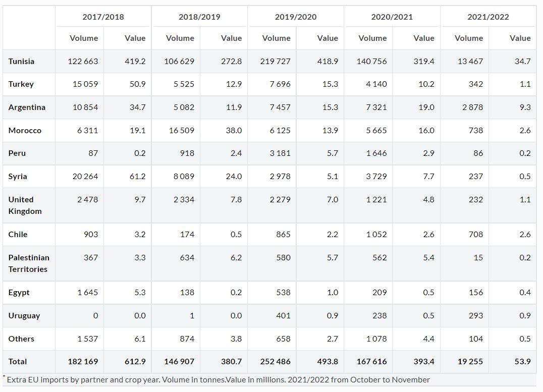Click the Value subheader under 2021/2022

(520, 38)
